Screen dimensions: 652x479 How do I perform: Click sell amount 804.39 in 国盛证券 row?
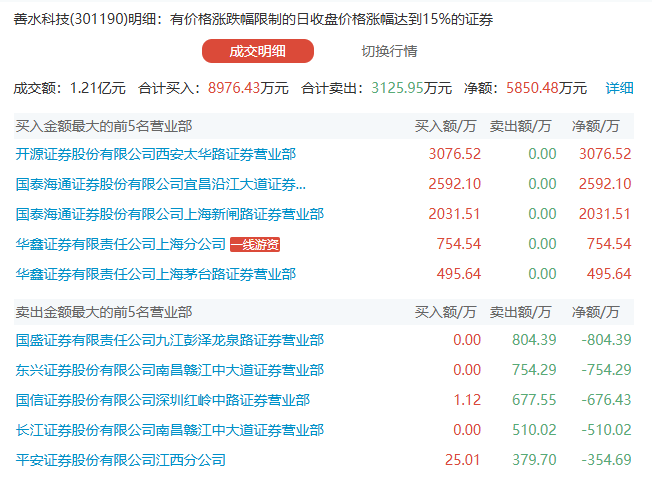point(534,340)
